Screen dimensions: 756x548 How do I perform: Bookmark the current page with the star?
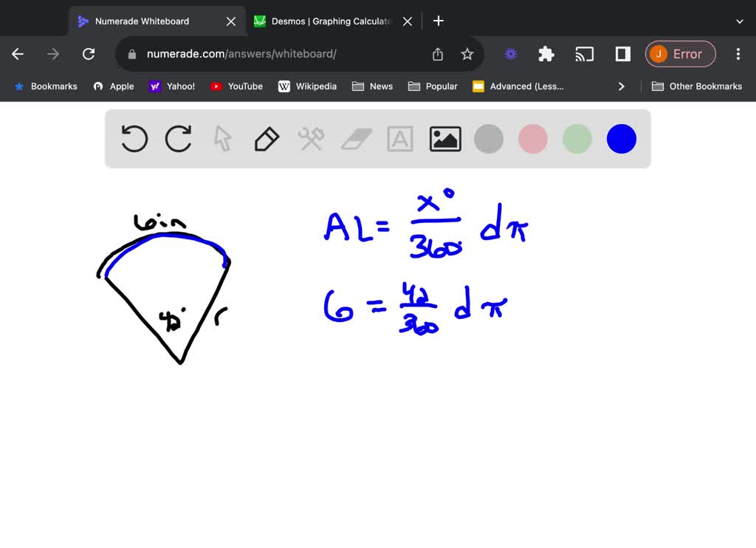point(467,53)
